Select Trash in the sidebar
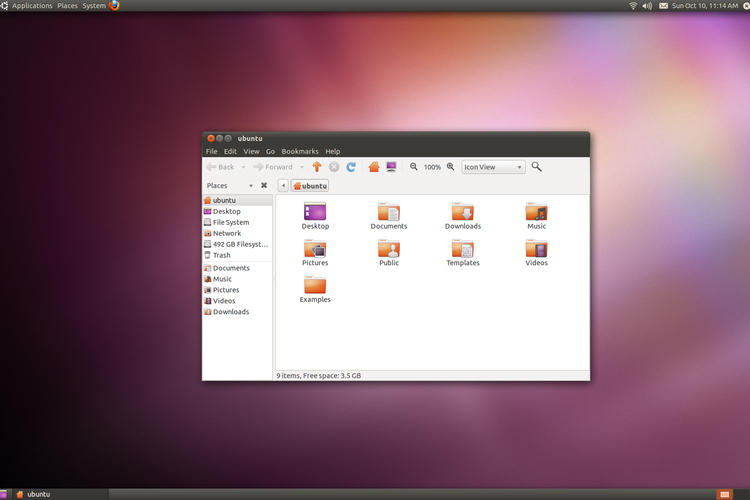Screen dimensions: 750x500 pyautogui.click(x=237, y=255)
